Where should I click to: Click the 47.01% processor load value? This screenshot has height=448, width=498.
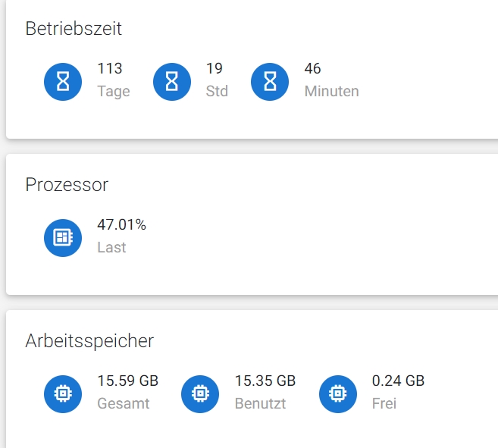pos(121,224)
